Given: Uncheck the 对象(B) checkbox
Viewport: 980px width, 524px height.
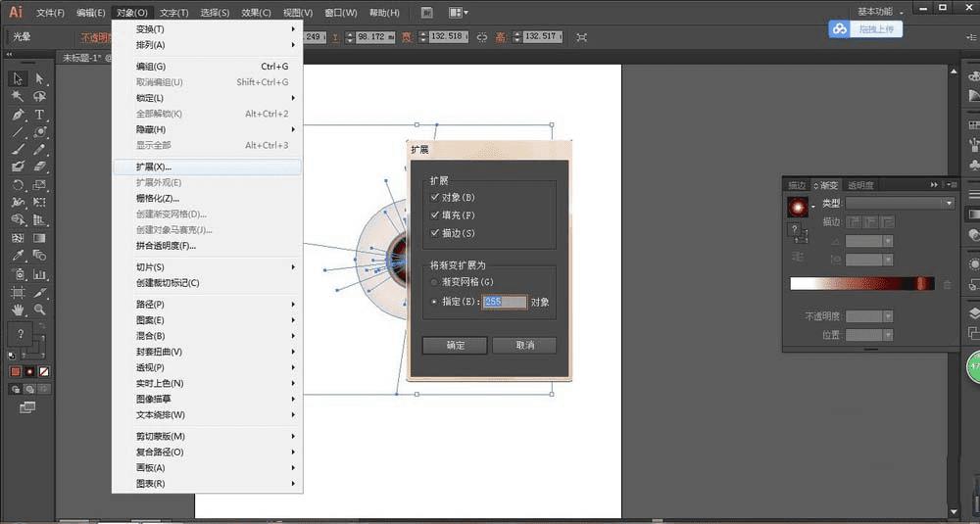Looking at the screenshot, I should coord(435,197).
